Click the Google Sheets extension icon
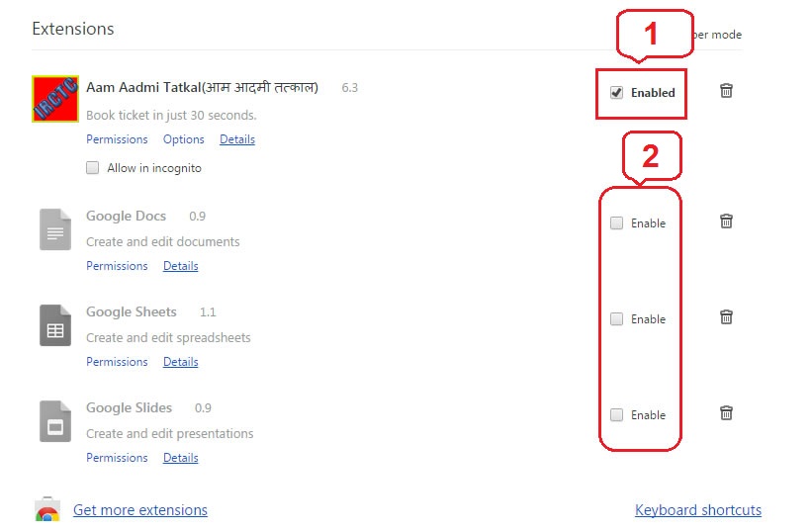 [55, 325]
